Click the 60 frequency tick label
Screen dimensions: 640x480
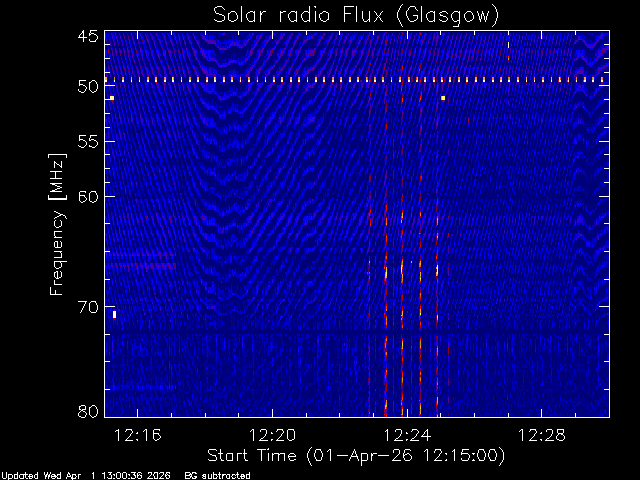click(88, 197)
